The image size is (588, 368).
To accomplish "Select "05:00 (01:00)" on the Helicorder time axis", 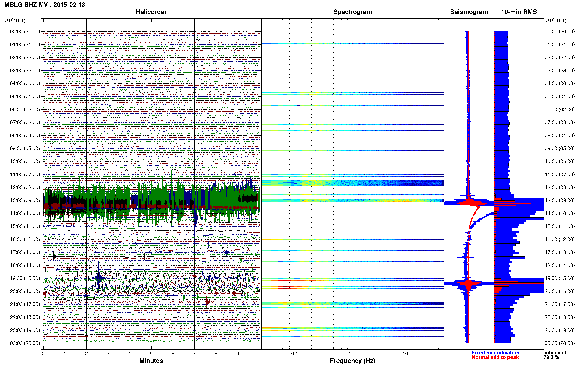I will click(25, 96).
